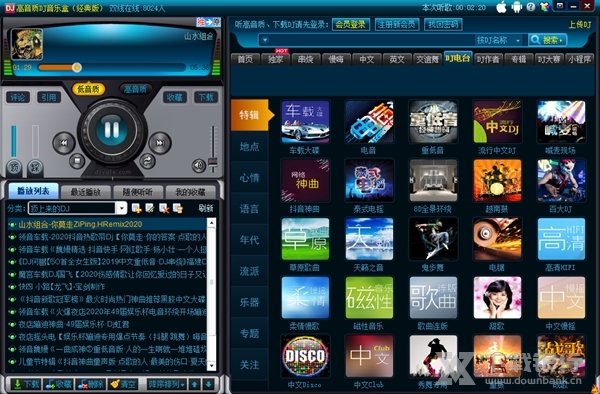Screen dimensions: 600x394
Task: Click the 清空 broom button
Action: click(x=122, y=384)
